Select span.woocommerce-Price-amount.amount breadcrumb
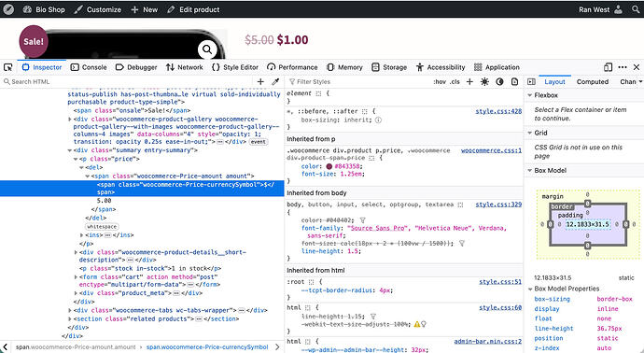 point(76,346)
